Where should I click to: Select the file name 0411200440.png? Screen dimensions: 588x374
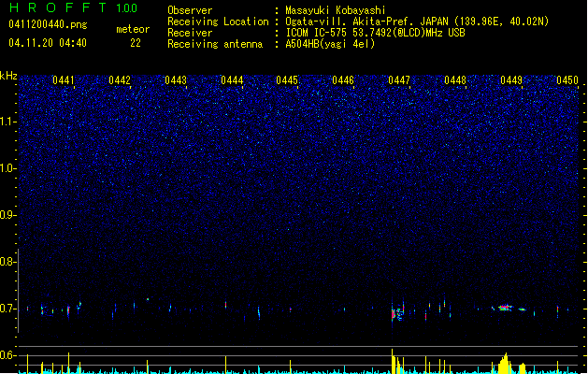click(x=48, y=24)
